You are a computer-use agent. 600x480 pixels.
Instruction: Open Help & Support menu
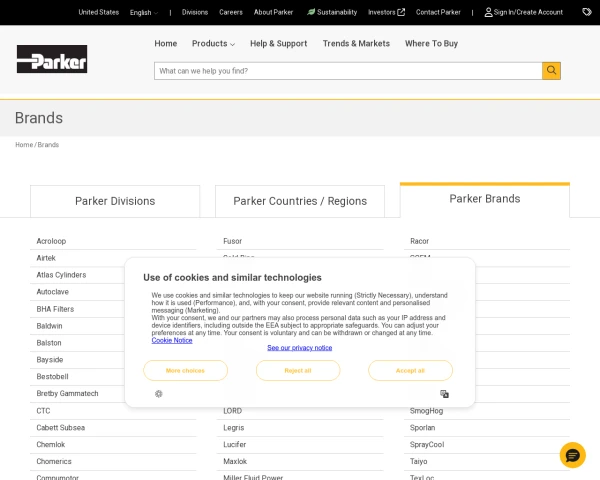pyautogui.click(x=279, y=44)
